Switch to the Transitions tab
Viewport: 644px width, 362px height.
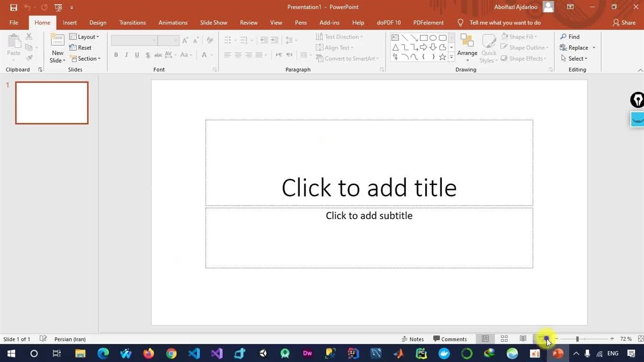pos(132,23)
